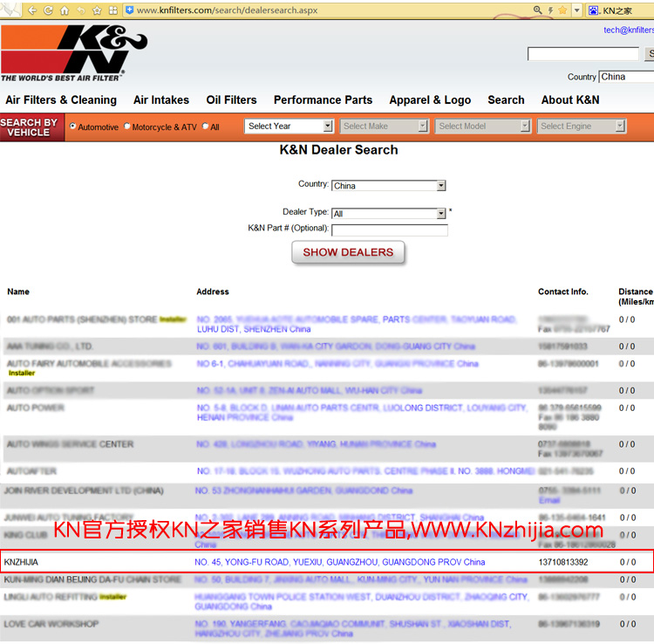Open the dealer search Country dropdown
The height and width of the screenshot is (644, 654).
coord(389,186)
